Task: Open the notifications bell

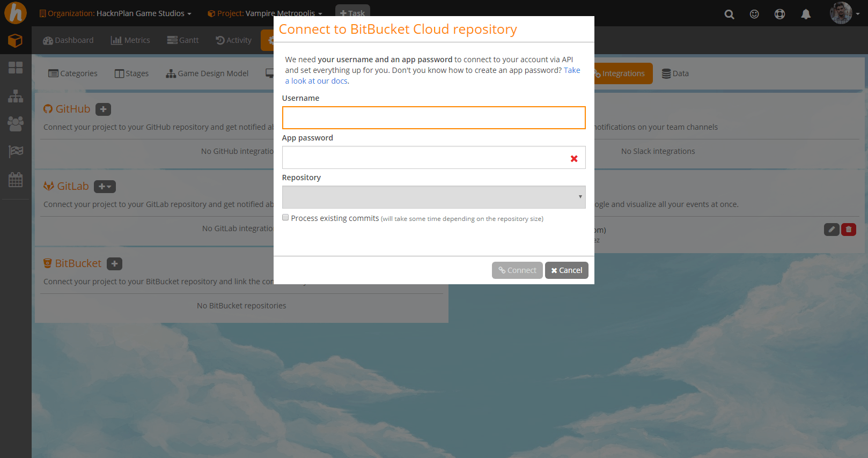Action: point(805,14)
